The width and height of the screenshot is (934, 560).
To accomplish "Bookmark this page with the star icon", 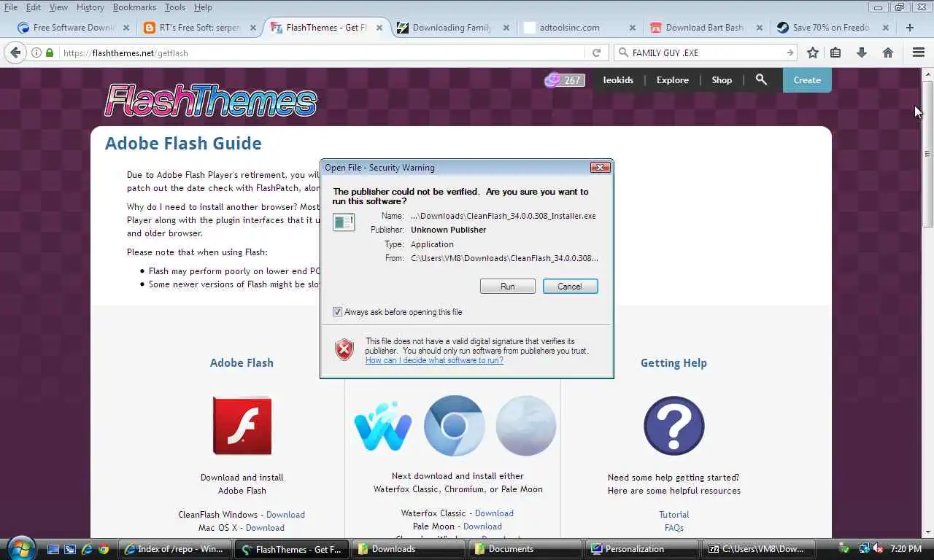I will click(813, 52).
